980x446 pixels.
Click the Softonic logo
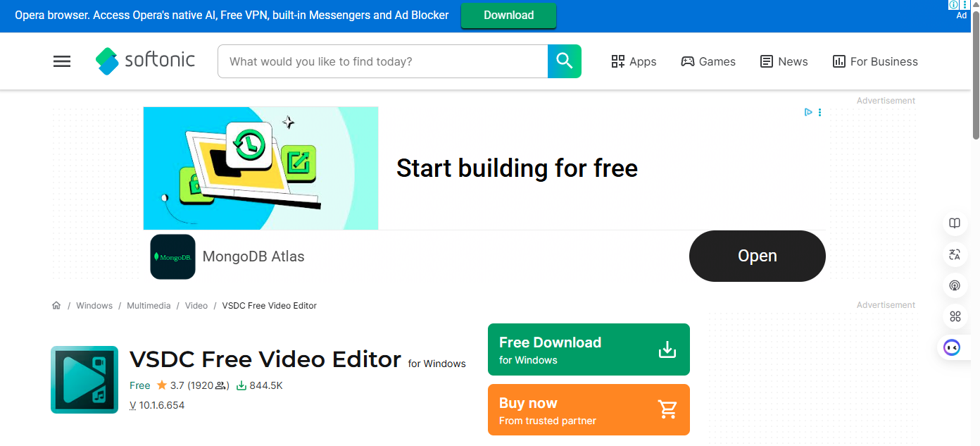tap(146, 61)
